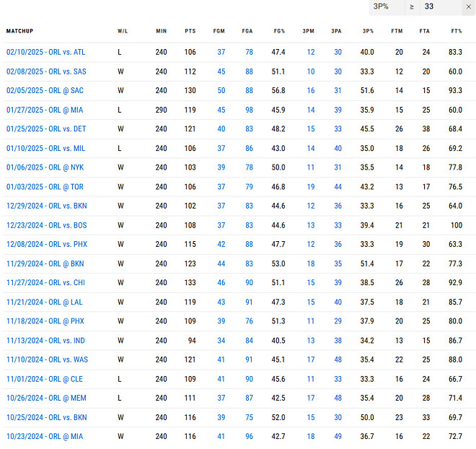Sort by the FGA column header
This screenshot has height=449, width=476.
tap(247, 31)
